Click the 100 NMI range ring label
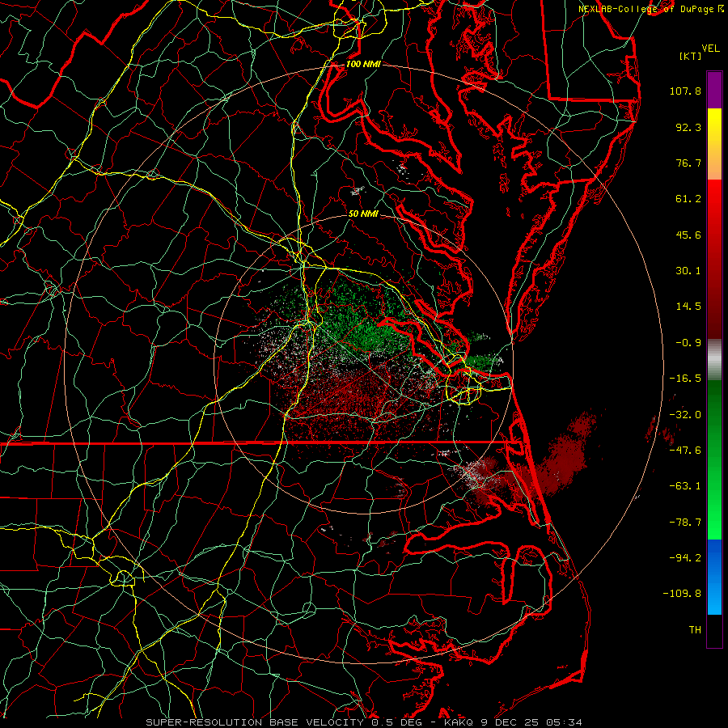This screenshot has width=728, height=728. point(363,64)
